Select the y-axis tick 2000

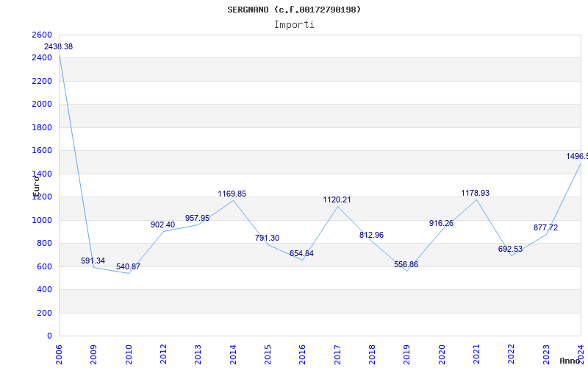tap(42, 104)
